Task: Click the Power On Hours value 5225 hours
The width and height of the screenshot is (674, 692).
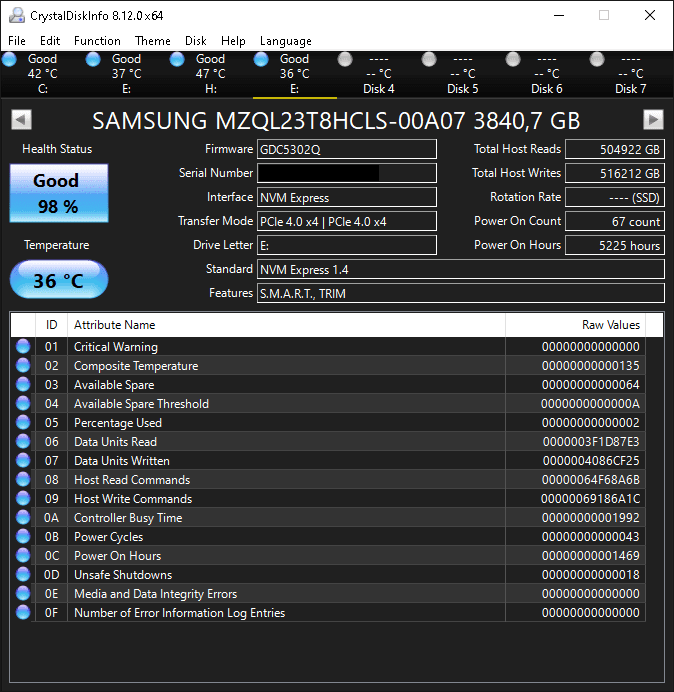Action: tap(615, 245)
